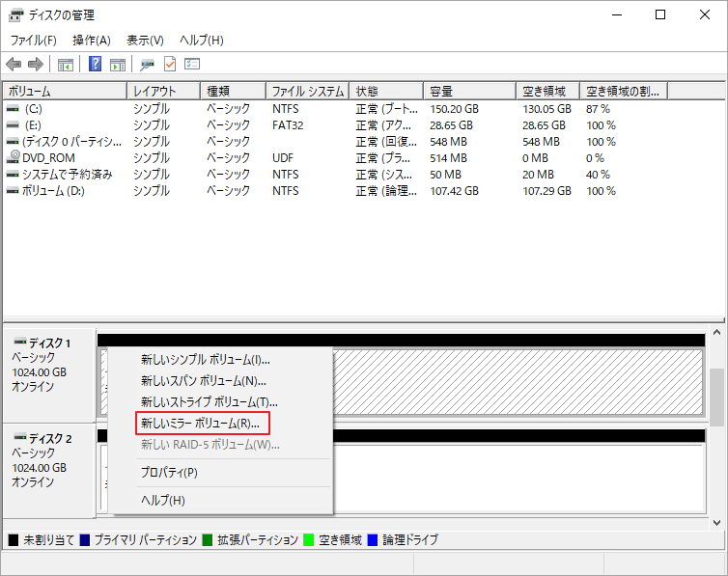
Task: Click the bright green 空き領域 legend swatch
Action: click(x=308, y=540)
